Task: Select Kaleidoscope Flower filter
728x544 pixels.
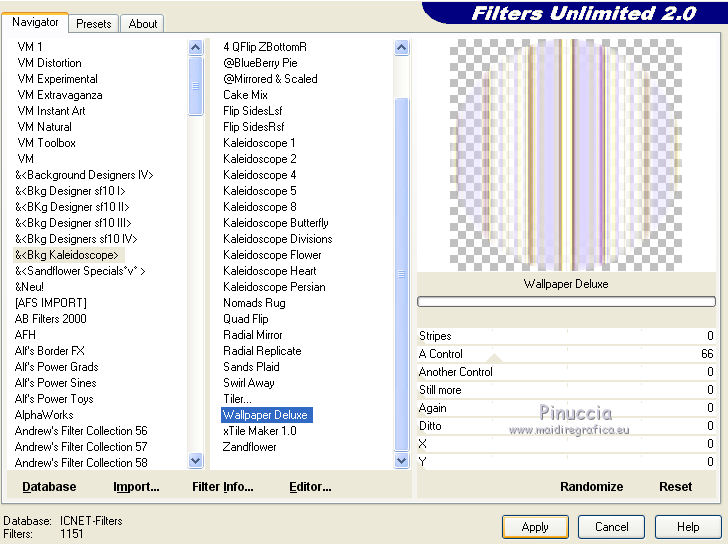Action: pos(272,255)
